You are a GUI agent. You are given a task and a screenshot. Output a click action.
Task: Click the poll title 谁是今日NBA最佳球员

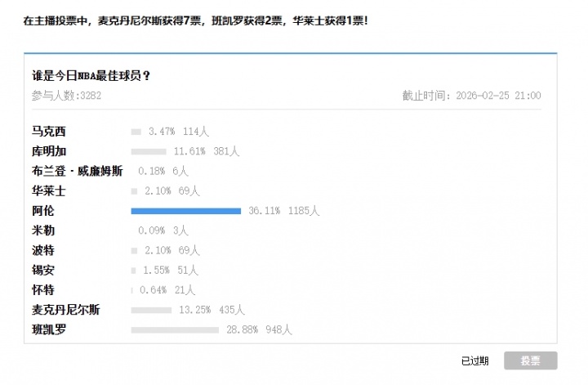click(91, 76)
